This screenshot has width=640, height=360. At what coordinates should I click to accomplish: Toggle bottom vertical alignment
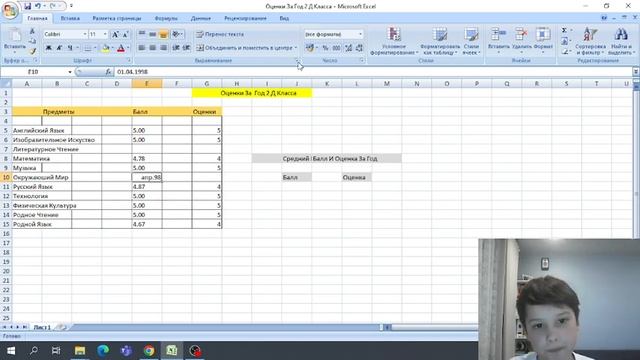pyautogui.click(x=163, y=34)
